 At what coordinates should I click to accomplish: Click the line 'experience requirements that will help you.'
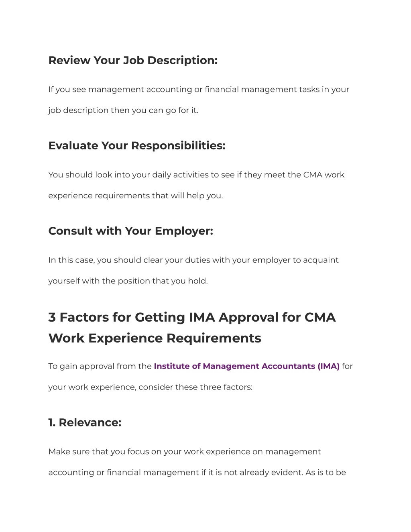[x=136, y=196]
